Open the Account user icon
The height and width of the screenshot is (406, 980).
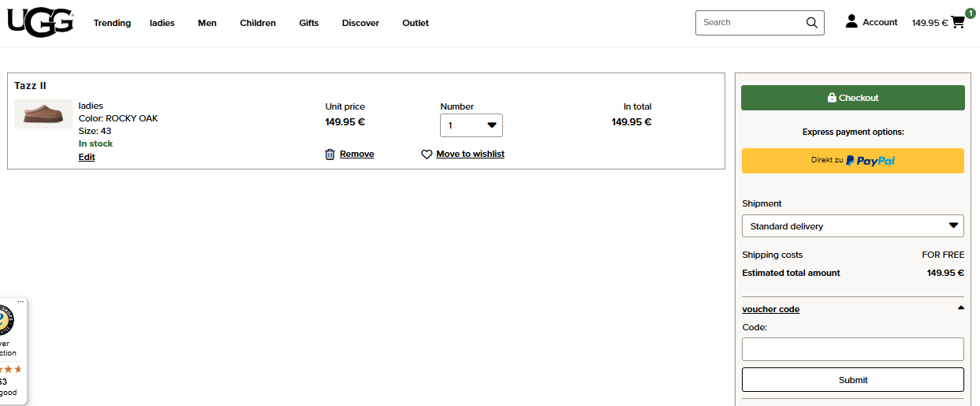pos(851,22)
